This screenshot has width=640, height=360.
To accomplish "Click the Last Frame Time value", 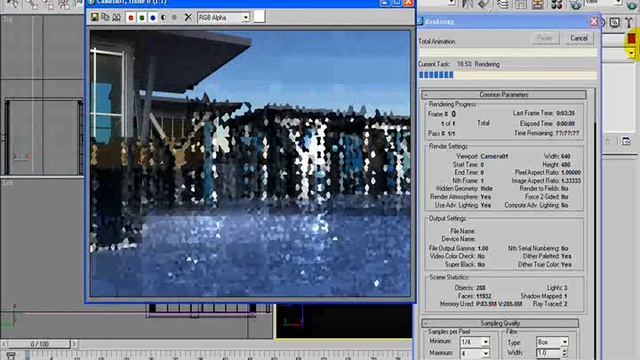I will click(x=565, y=113).
